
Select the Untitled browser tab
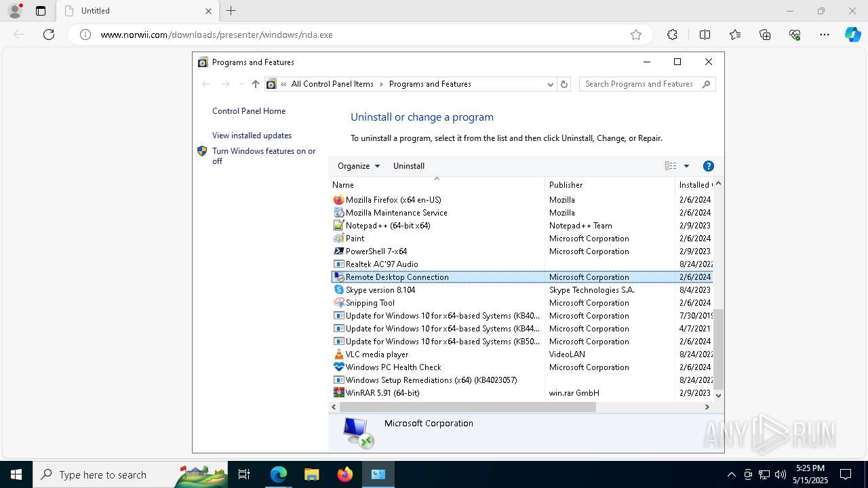coord(138,11)
